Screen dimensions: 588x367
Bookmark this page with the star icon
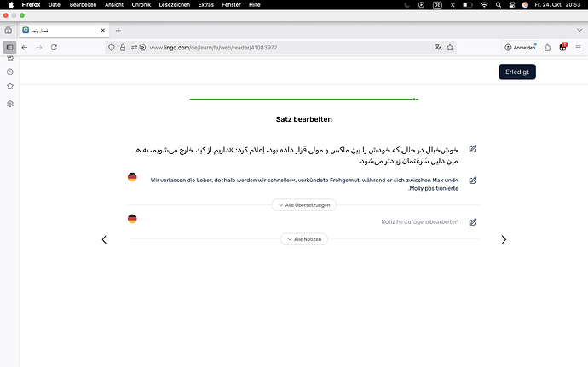(450, 48)
